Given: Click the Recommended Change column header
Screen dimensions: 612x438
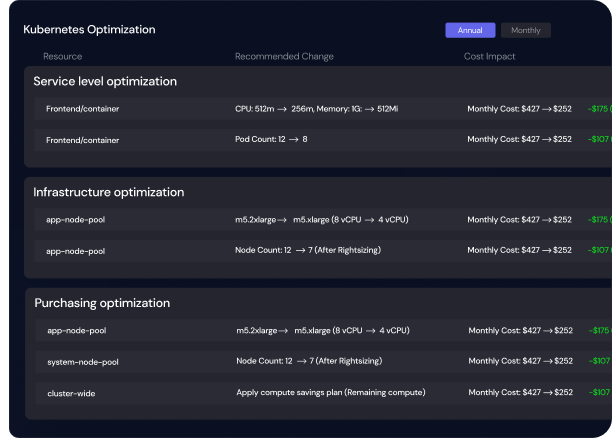Looking at the screenshot, I should click(284, 56).
